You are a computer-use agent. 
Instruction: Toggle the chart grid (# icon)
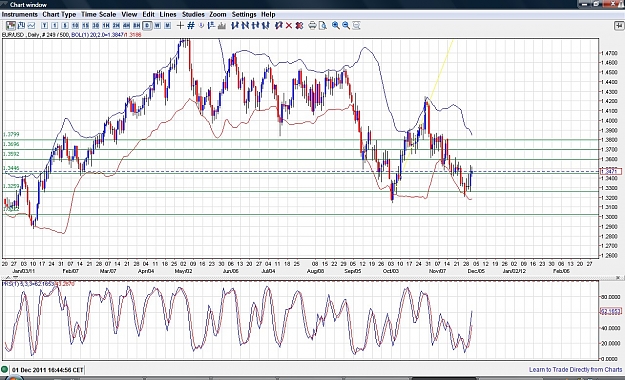[x=191, y=26]
